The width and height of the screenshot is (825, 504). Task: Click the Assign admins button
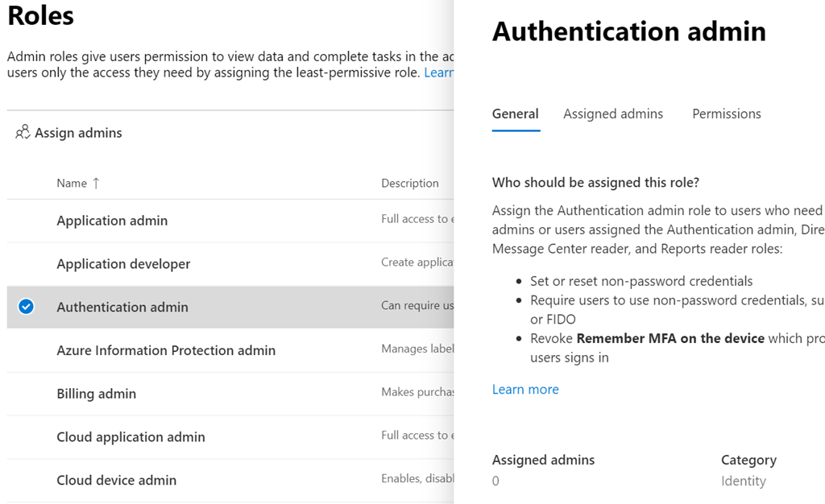pyautogui.click(x=78, y=133)
